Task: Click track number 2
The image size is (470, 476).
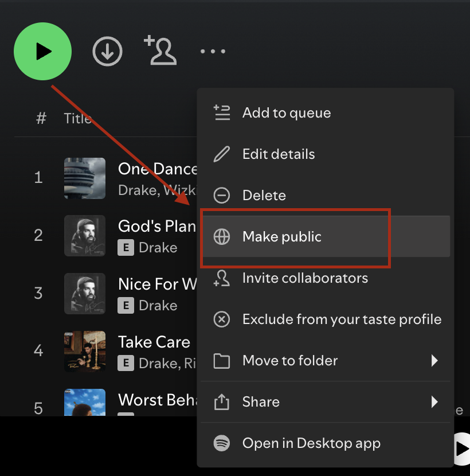Action: click(38, 235)
